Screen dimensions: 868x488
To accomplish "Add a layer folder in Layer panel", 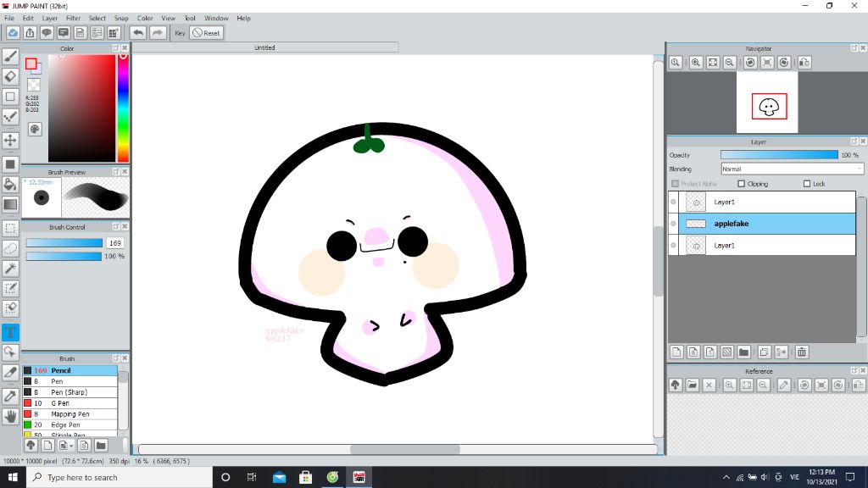I will 744,352.
